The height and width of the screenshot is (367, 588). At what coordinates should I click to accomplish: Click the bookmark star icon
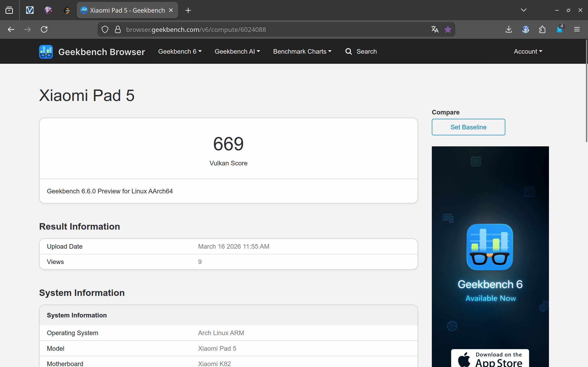click(x=448, y=30)
